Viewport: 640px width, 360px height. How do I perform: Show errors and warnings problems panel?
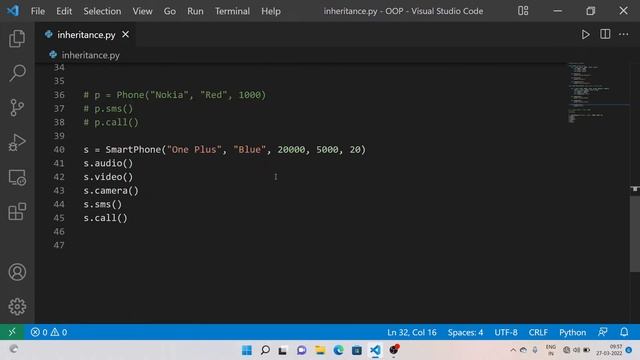pos(49,332)
